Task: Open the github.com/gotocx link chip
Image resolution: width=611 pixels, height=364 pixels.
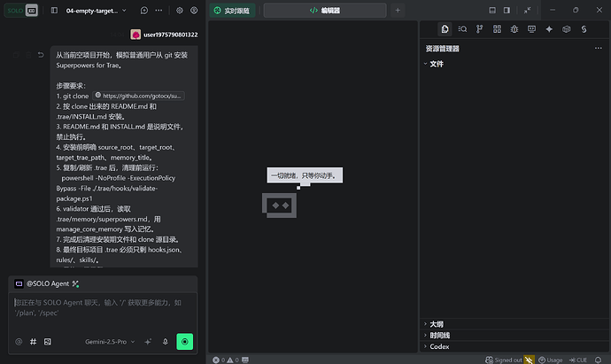Action: pyautogui.click(x=139, y=96)
